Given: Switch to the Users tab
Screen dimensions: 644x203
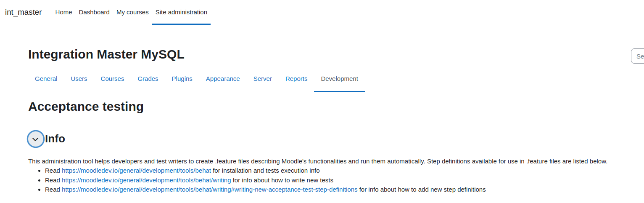Looking at the screenshot, I should (79, 79).
